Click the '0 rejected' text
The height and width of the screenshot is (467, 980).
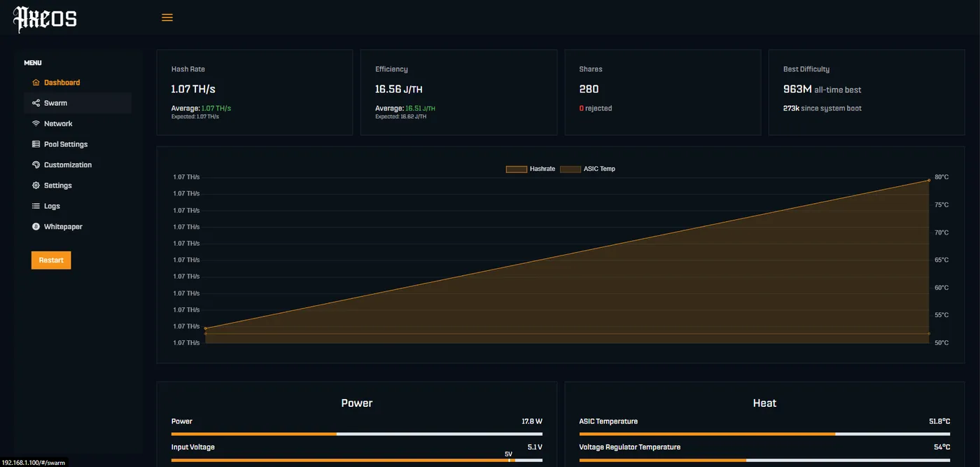[x=596, y=109]
